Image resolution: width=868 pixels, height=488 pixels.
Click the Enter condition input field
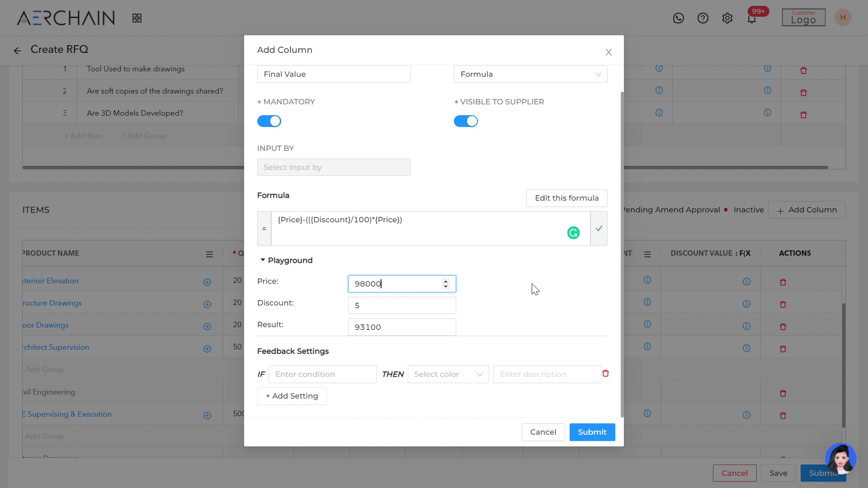(x=322, y=374)
